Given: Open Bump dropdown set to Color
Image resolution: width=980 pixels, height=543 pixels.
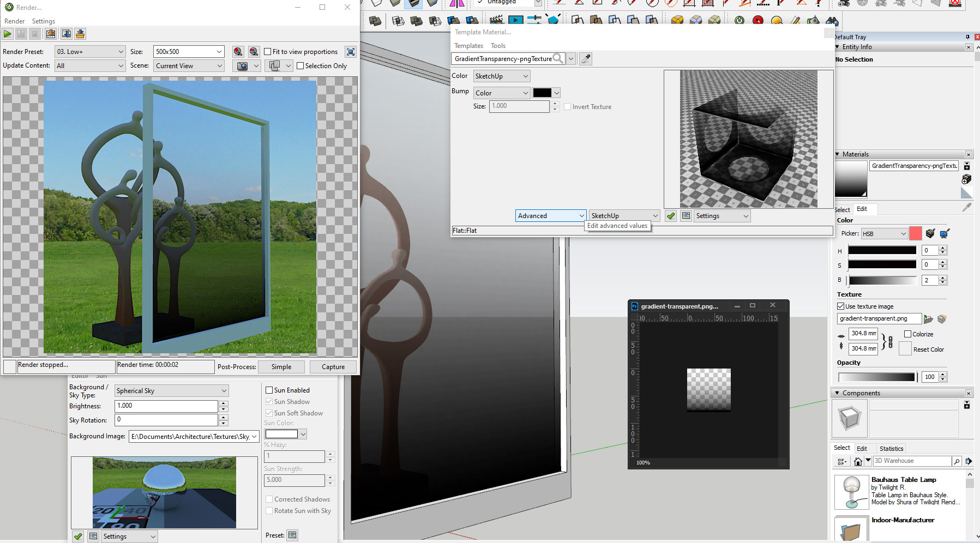Looking at the screenshot, I should [x=502, y=93].
